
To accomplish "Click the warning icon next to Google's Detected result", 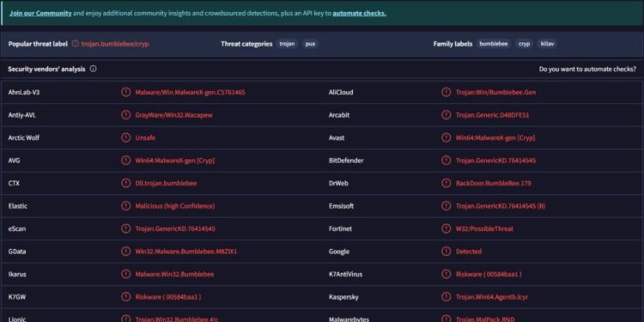I will 446,251.
